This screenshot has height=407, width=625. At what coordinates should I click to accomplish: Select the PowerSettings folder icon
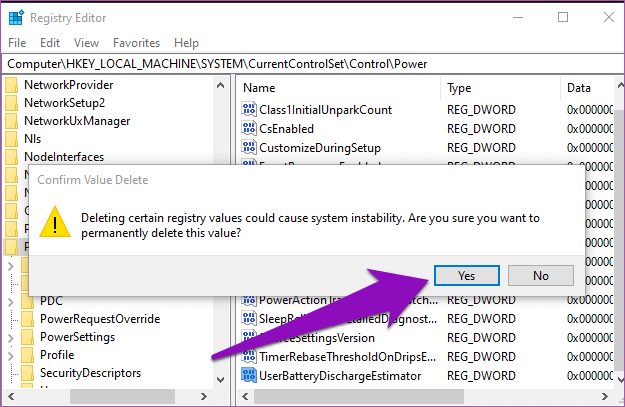28,337
